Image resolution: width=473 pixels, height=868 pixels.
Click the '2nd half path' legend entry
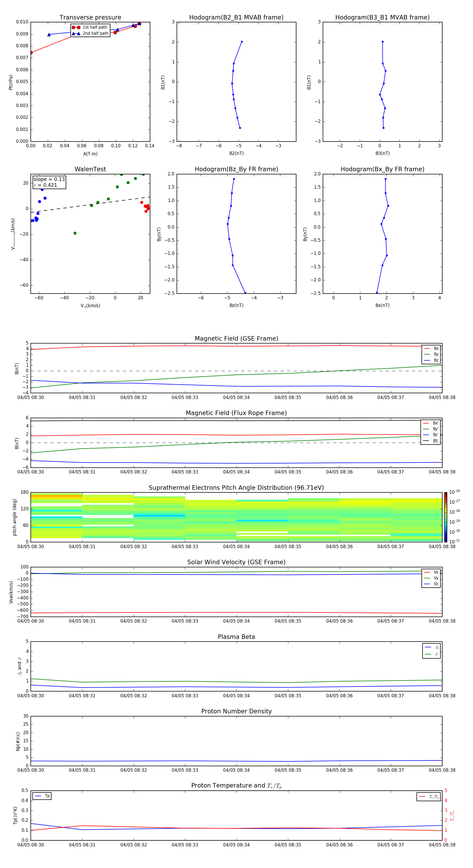point(90,33)
